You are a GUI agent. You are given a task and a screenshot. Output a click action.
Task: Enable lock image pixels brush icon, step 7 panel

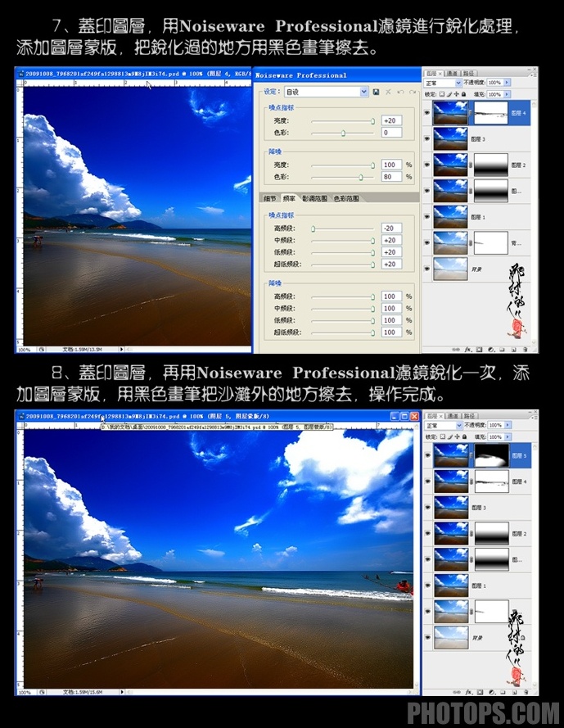click(x=449, y=94)
